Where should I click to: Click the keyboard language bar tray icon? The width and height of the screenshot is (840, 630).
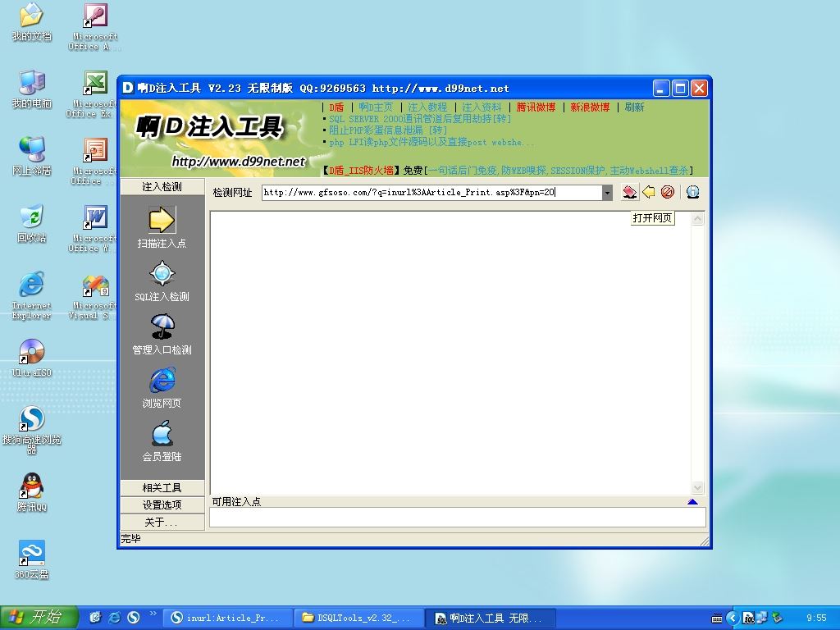(x=717, y=619)
